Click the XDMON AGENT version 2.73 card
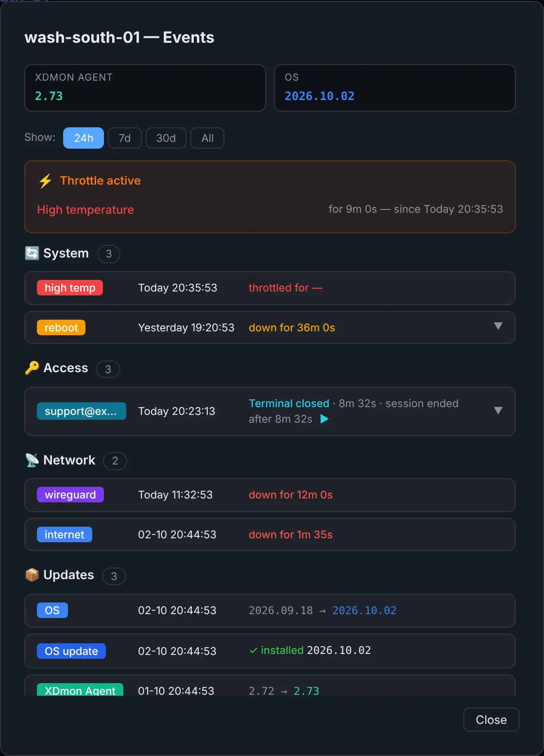This screenshot has width=544, height=756. [145, 88]
